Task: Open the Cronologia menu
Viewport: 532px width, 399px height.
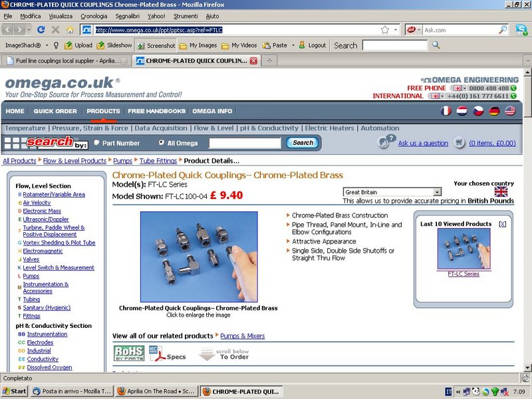Action: click(x=94, y=16)
